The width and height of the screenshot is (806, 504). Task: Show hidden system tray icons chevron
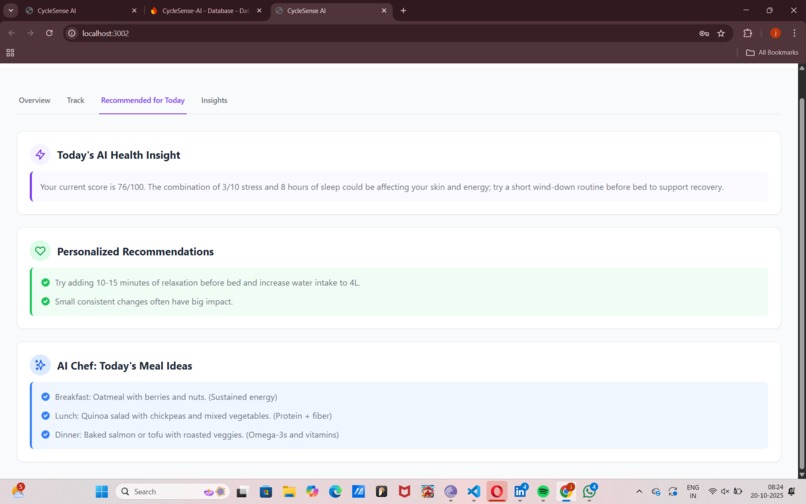pyautogui.click(x=639, y=492)
